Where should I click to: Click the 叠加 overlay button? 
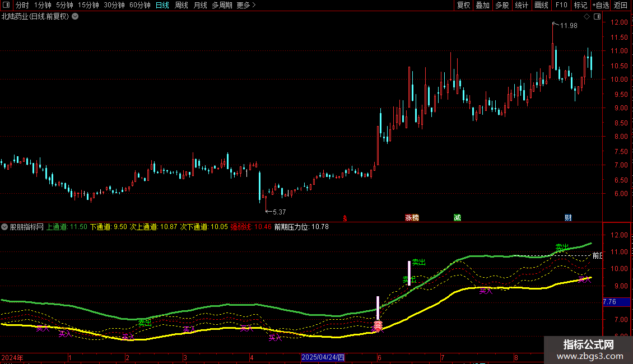(x=482, y=5)
